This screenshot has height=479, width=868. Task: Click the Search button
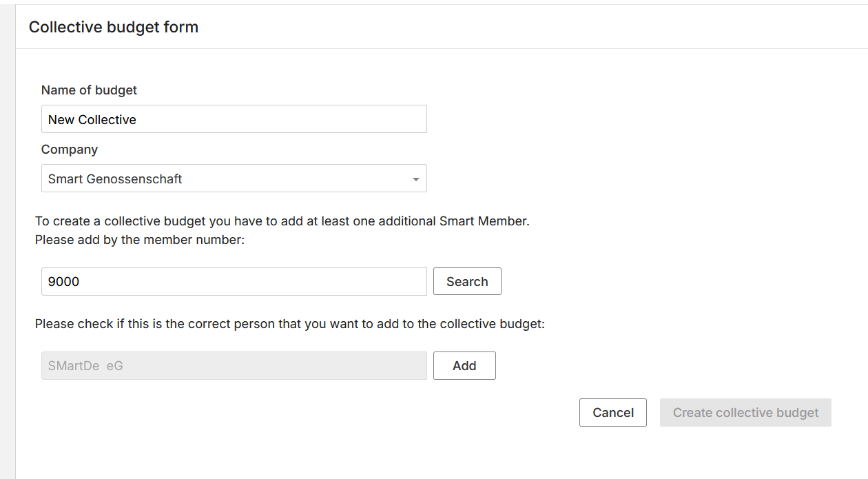[467, 281]
